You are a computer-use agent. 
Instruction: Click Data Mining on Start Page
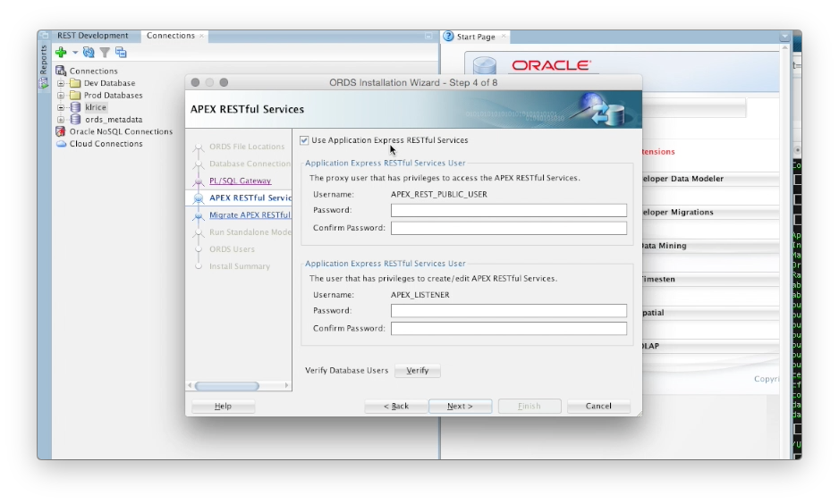tap(664, 246)
